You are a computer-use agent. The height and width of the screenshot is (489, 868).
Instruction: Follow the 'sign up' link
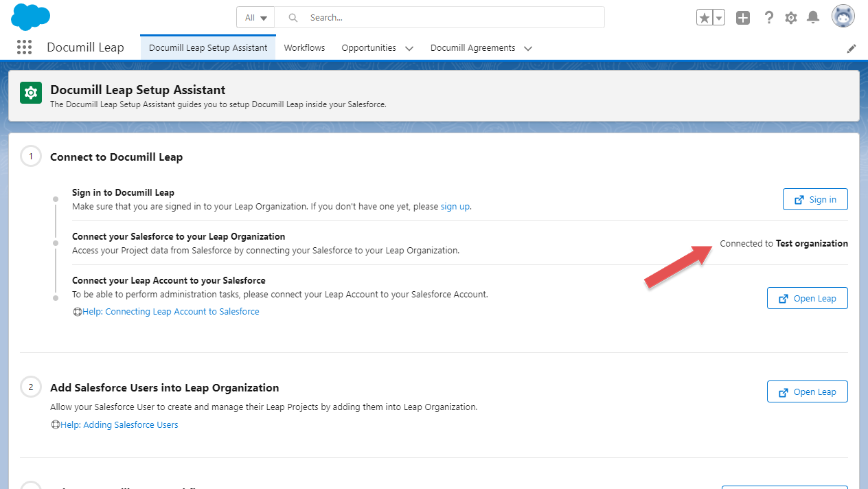click(x=455, y=206)
